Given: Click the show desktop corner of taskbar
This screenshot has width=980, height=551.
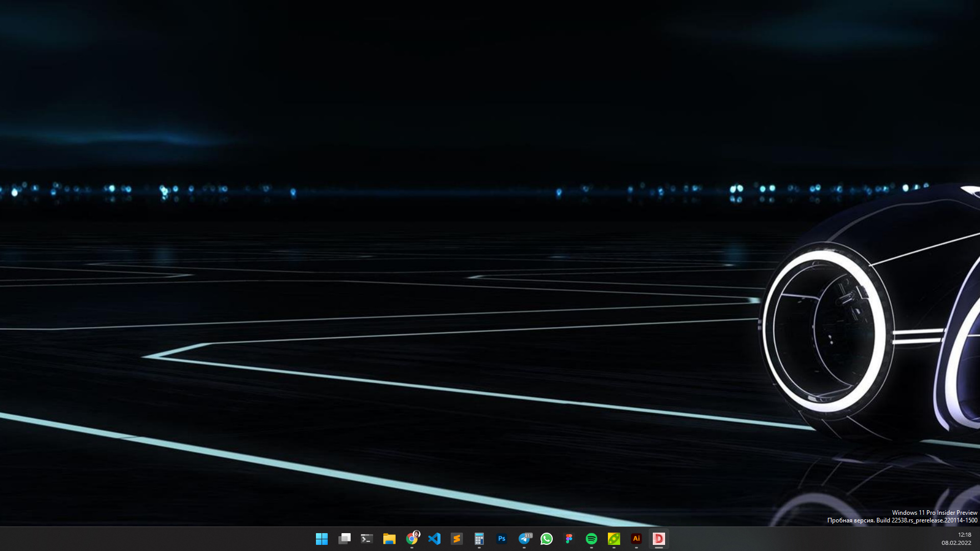Looking at the screenshot, I should click(978, 539).
